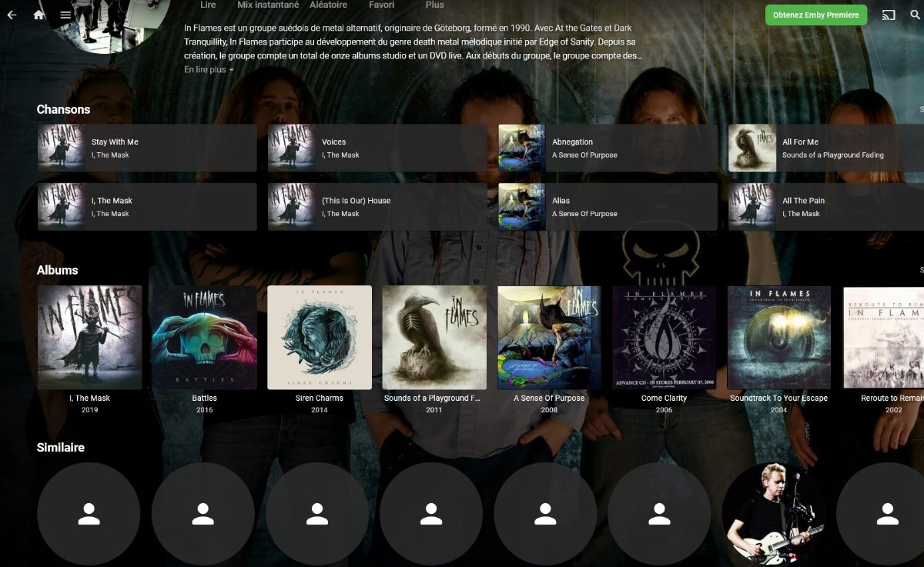Click the Similaire section heading

(61, 447)
